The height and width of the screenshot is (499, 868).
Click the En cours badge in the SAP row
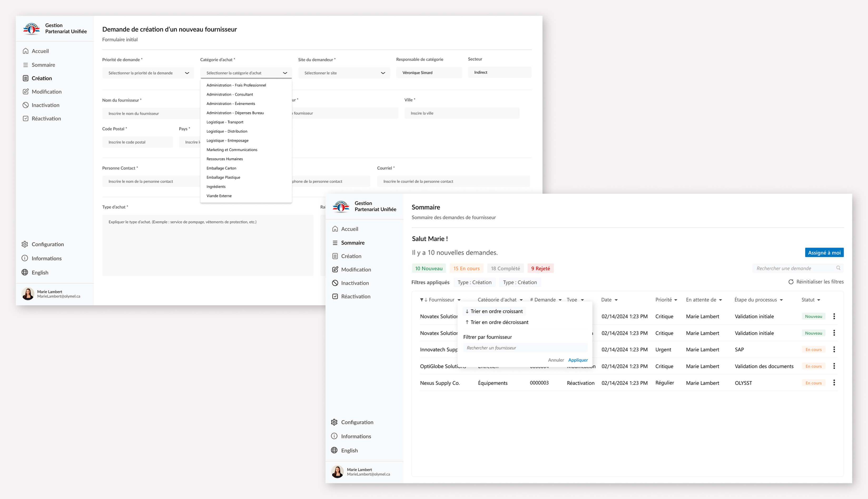click(813, 350)
